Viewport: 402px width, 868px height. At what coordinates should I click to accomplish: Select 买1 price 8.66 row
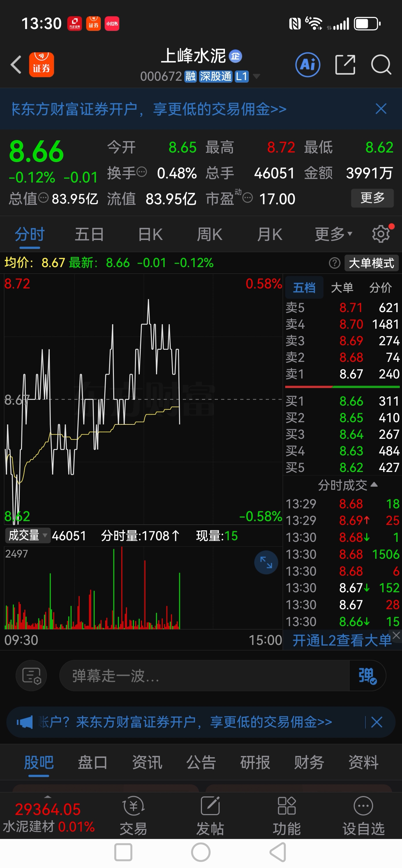pos(342,401)
